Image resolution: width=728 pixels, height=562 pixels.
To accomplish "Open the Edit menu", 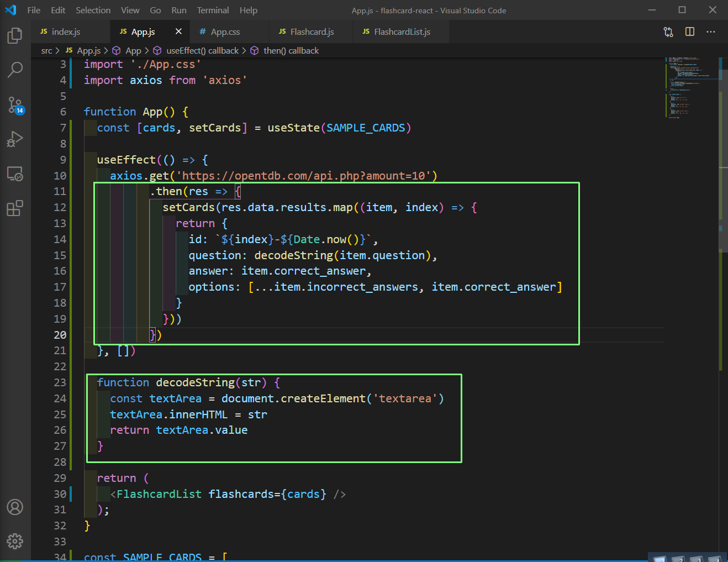I will coord(58,10).
